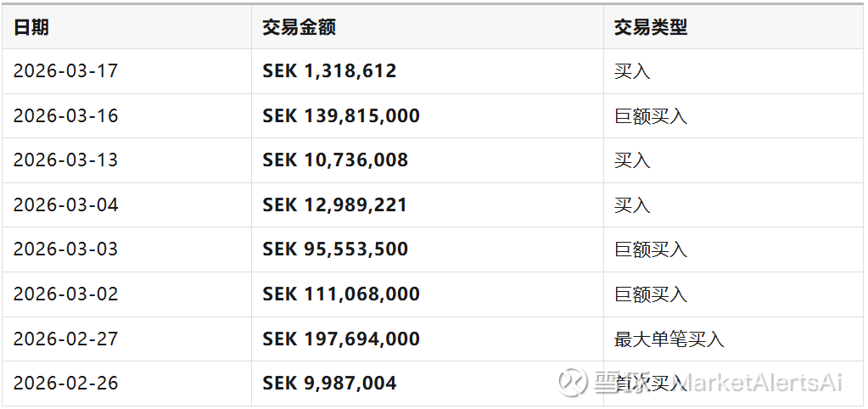Viewport: 868px width, 409px height.
Task: Click the 日期 column header
Action: point(31,27)
